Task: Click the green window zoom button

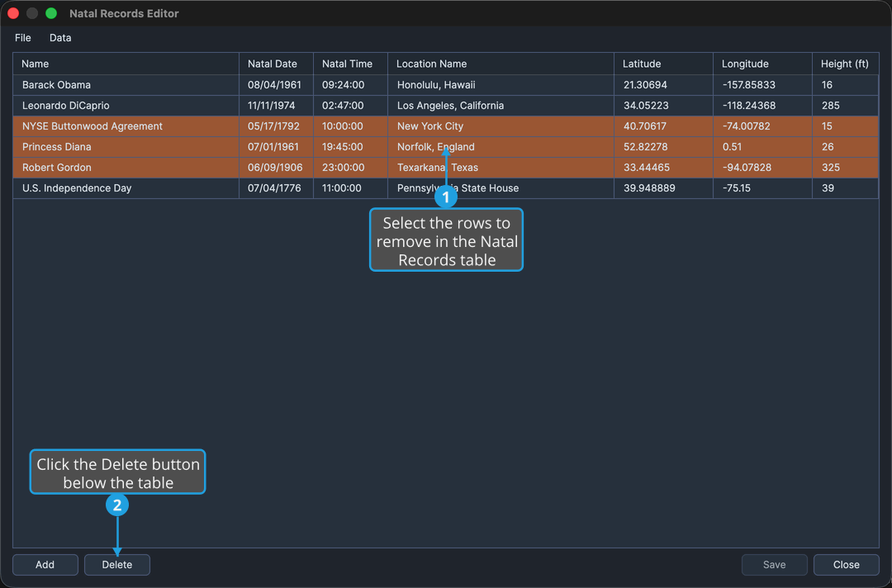Action: (x=51, y=13)
